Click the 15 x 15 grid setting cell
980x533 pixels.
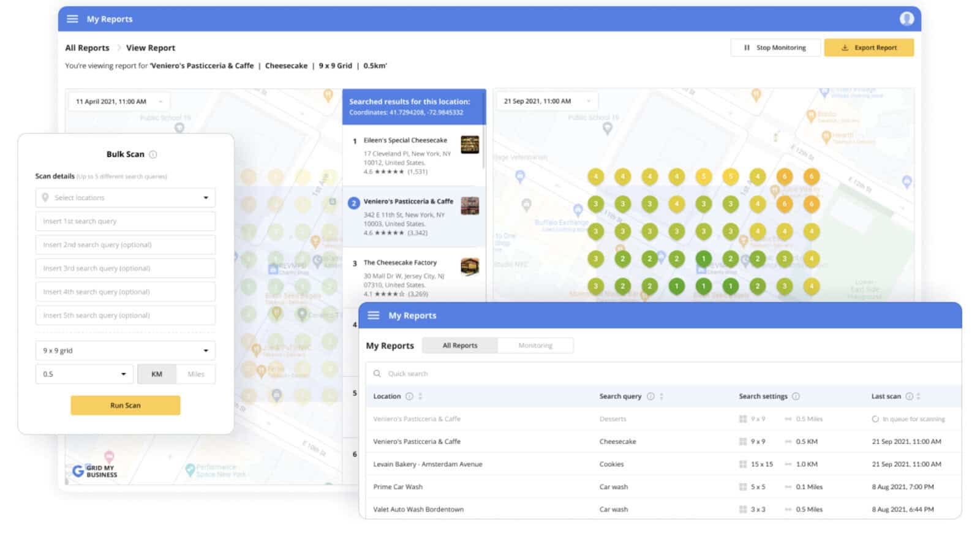756,464
